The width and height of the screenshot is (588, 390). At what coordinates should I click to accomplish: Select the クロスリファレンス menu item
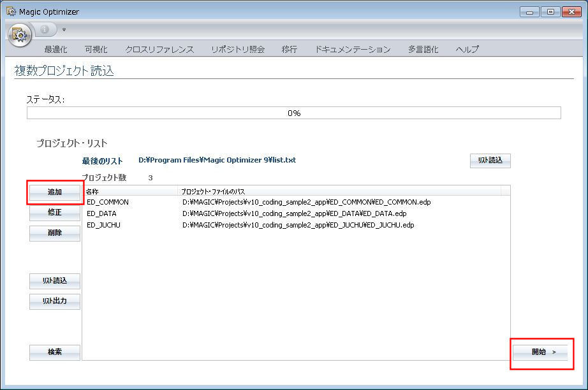(159, 49)
